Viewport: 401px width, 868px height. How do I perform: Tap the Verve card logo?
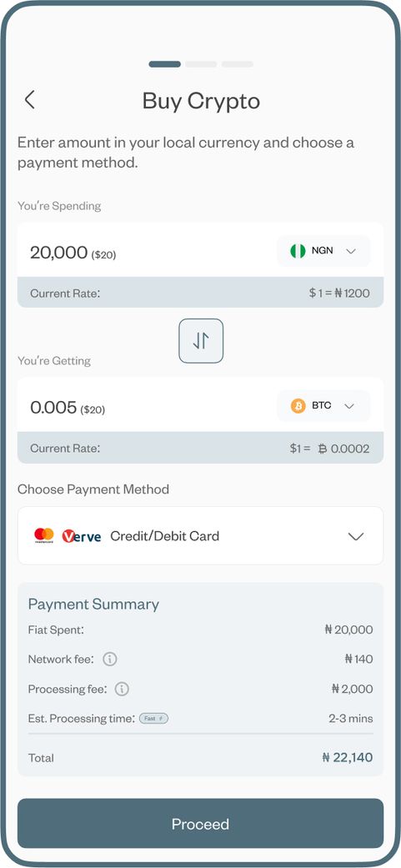coord(82,536)
